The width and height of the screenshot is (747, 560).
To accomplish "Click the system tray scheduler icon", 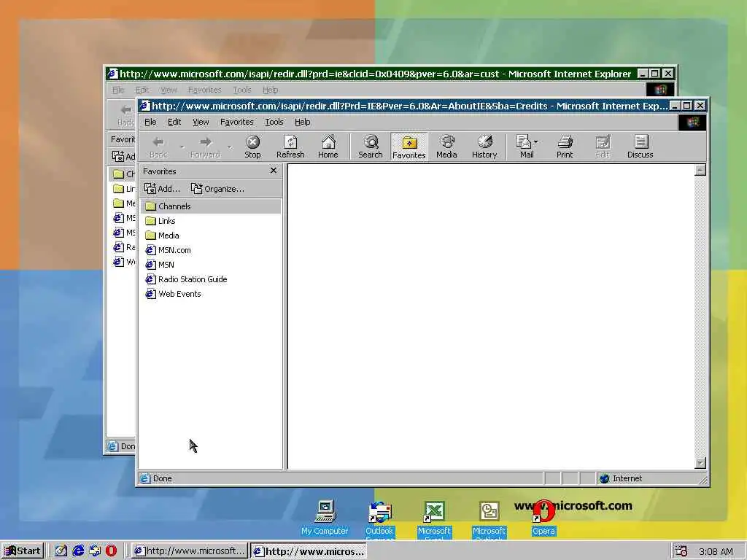I will coord(681,551).
